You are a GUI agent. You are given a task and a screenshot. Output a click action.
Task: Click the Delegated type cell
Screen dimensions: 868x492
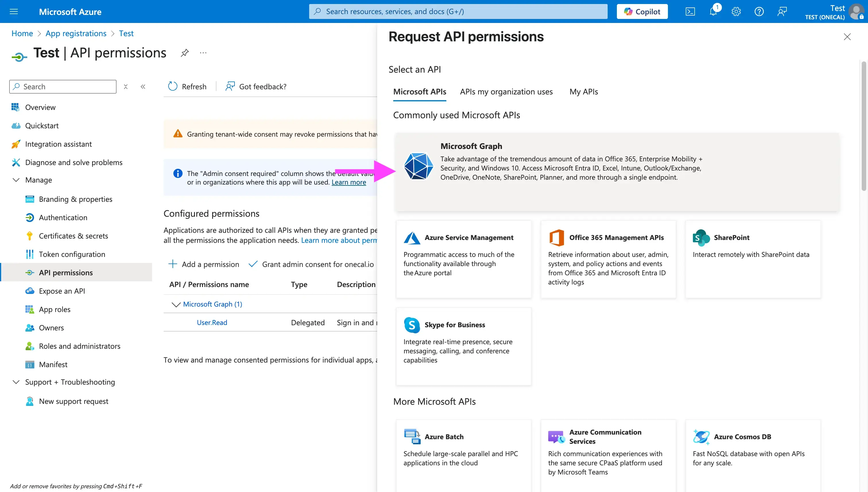(307, 322)
